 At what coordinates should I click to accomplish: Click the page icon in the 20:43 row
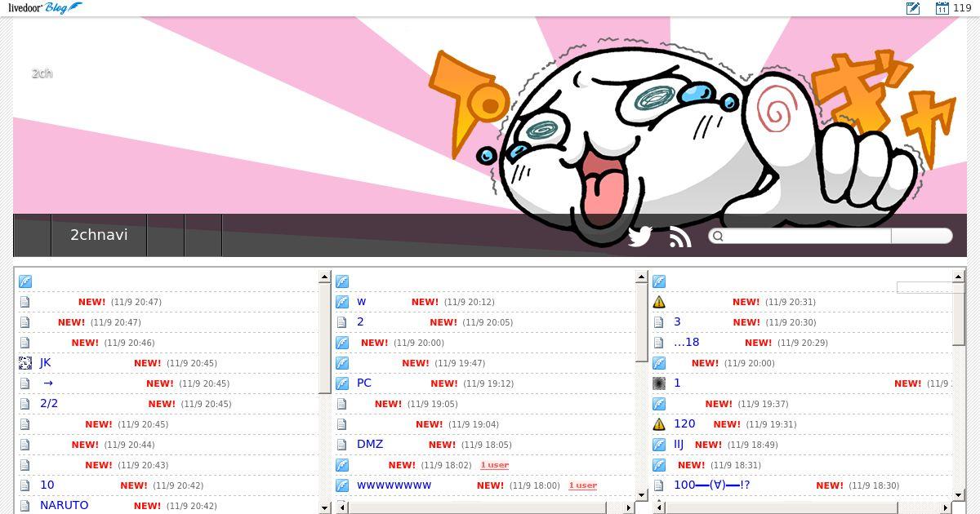pos(24,465)
